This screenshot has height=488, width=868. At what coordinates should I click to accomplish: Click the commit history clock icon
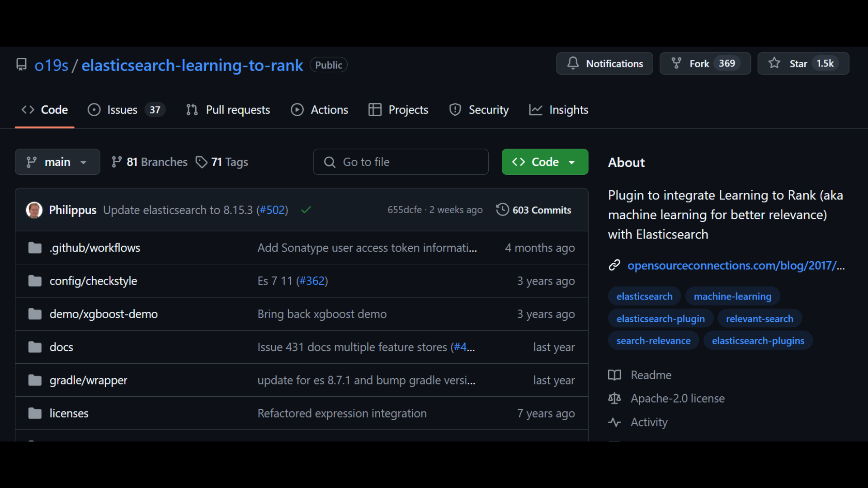coord(502,210)
